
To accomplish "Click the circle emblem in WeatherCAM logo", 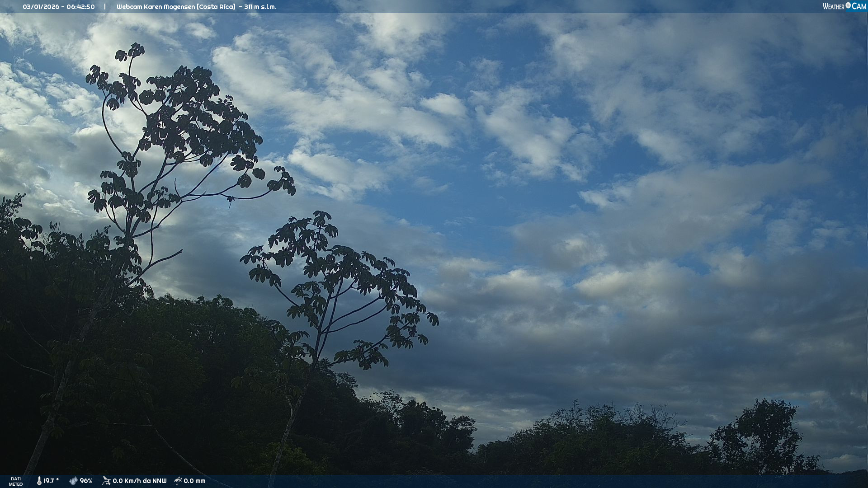I will 848,5.
